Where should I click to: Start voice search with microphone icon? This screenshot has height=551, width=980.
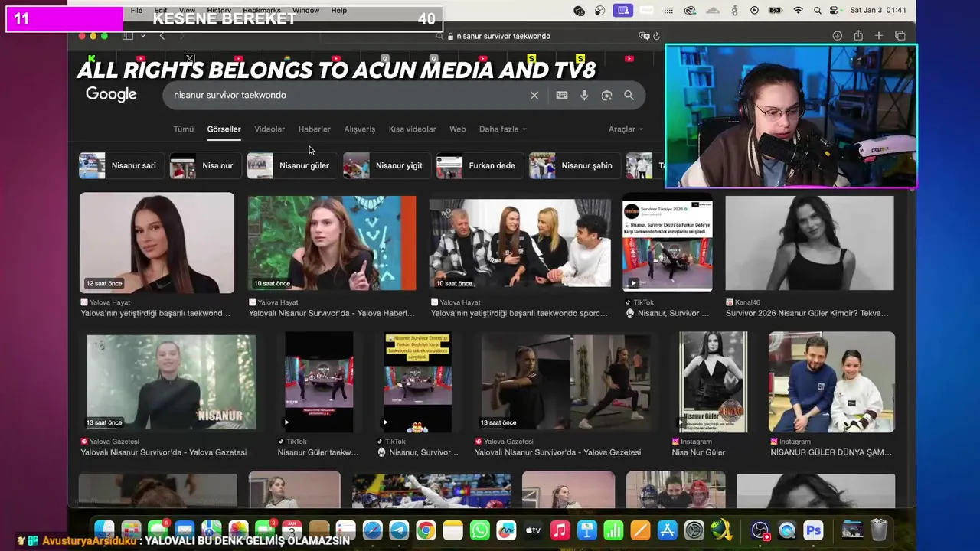click(584, 96)
